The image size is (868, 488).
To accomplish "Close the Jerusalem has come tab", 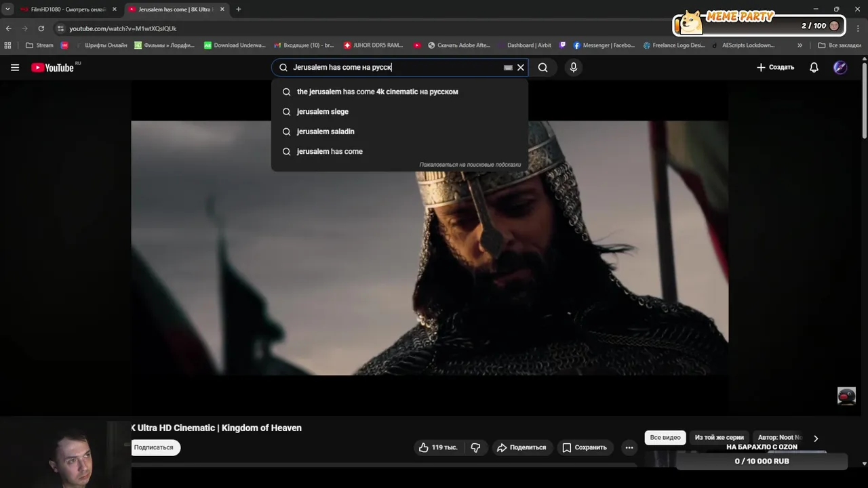I will coord(222,9).
